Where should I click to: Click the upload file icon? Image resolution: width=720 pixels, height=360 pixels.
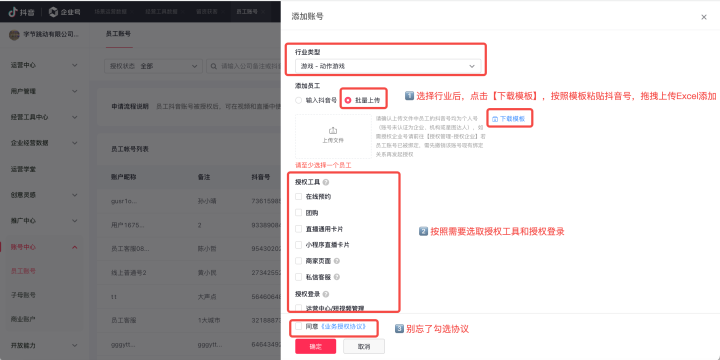pyautogui.click(x=333, y=131)
